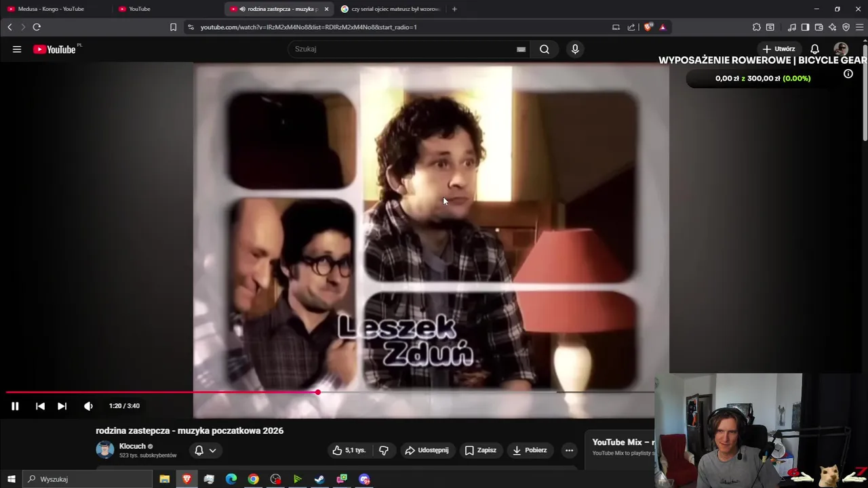
Task: Click the Utwórz create button
Action: [778, 49]
